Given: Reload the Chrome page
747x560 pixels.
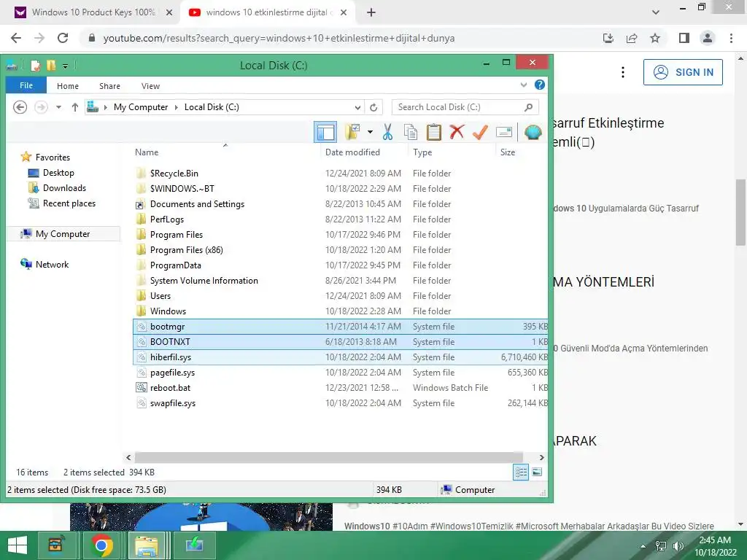Looking at the screenshot, I should (63, 38).
